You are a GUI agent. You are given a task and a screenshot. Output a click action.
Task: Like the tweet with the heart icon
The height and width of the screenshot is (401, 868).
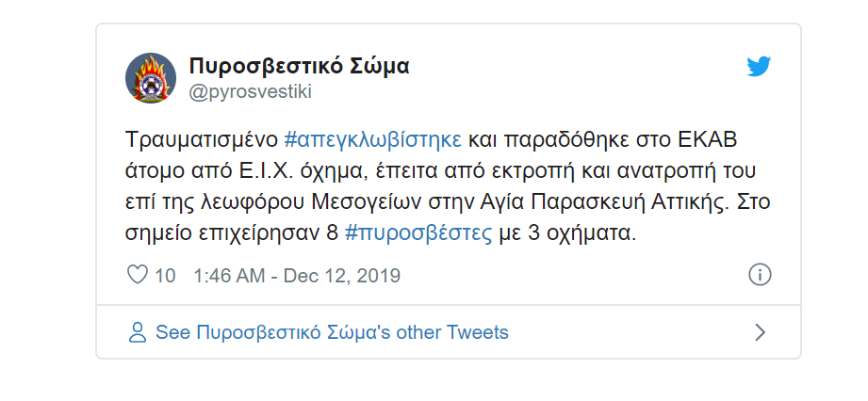point(138,274)
